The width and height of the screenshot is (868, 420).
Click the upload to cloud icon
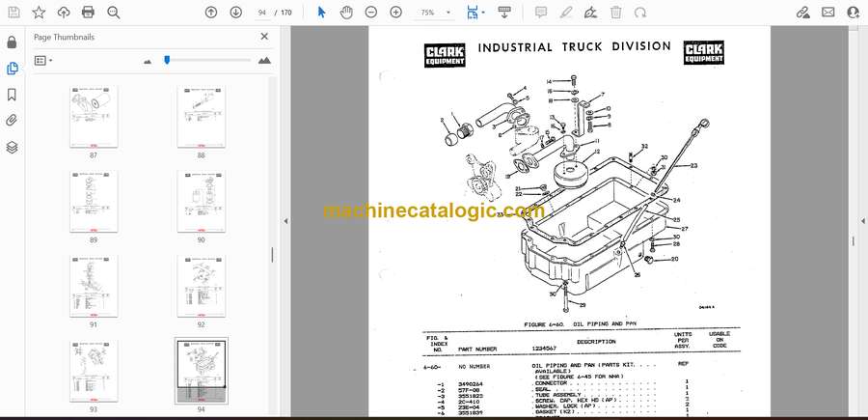[x=64, y=13]
